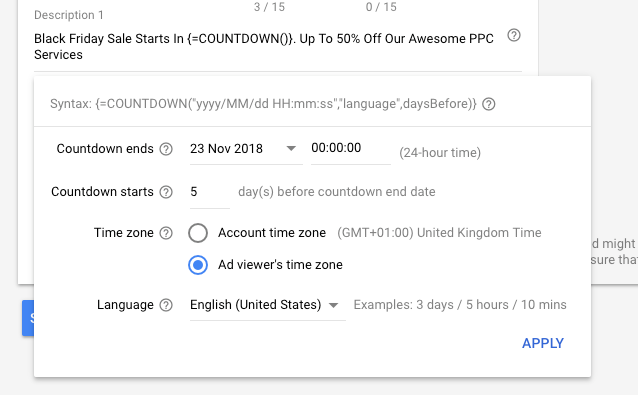
Task: Click 'Examples: 3 days / 5 hours / 10 mins' text
Action: [460, 305]
